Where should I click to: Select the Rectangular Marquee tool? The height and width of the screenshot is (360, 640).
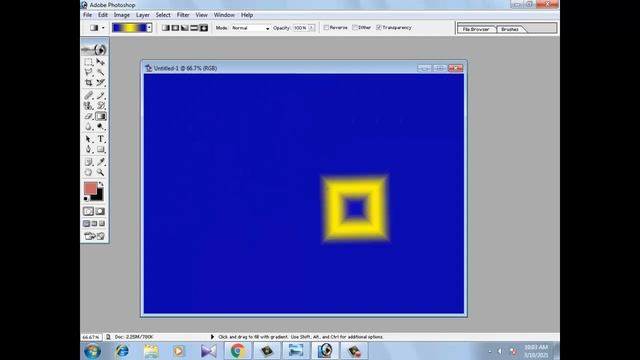(89, 62)
